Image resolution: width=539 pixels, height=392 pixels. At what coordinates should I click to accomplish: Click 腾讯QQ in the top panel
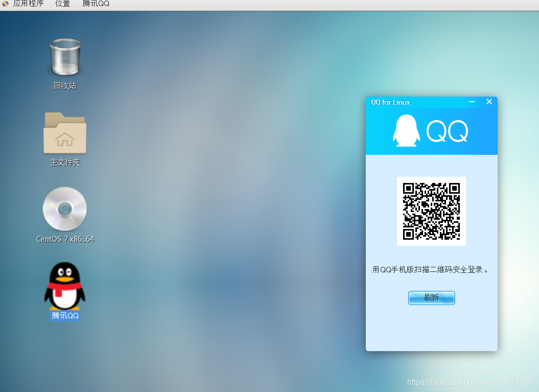[96, 4]
